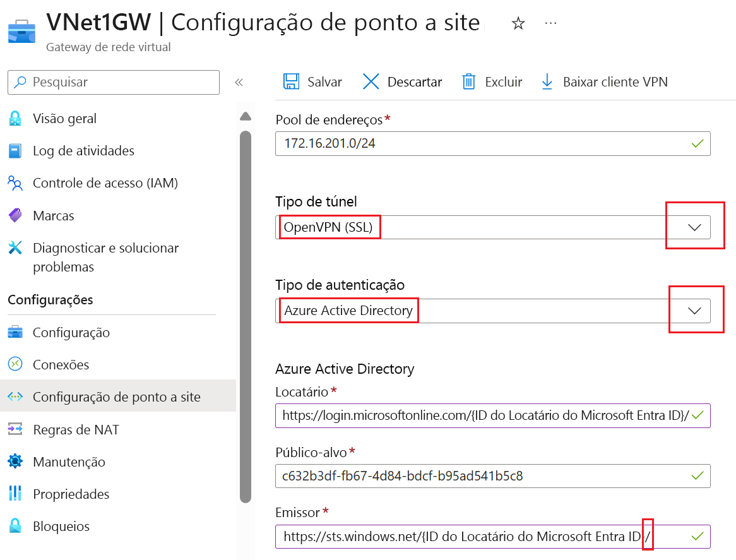Click the Conexões circle icon
The width and height of the screenshot is (736, 560).
pyautogui.click(x=15, y=364)
